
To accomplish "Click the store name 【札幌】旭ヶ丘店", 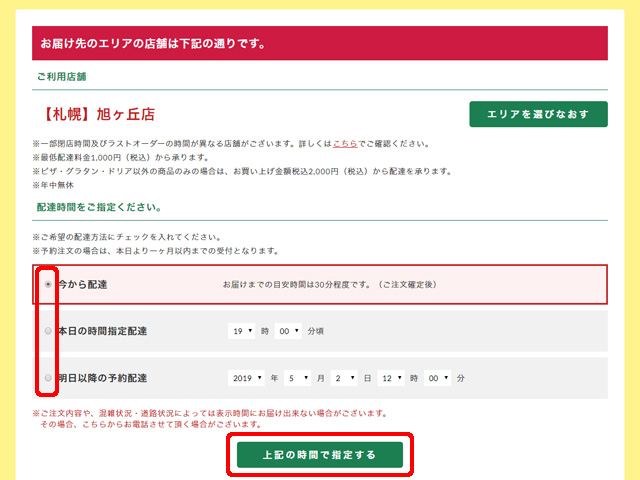I will tap(98, 114).
